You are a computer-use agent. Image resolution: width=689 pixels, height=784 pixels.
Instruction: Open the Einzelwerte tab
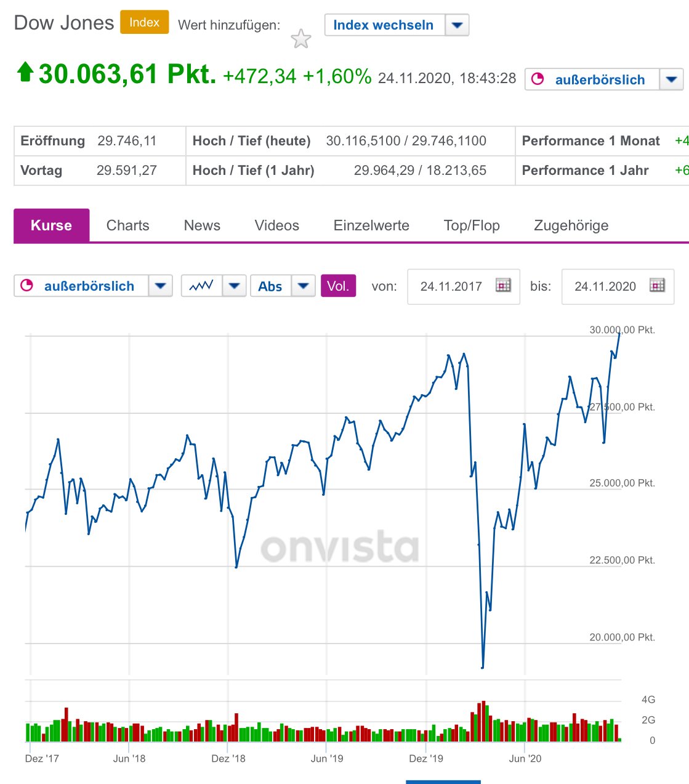point(371,225)
